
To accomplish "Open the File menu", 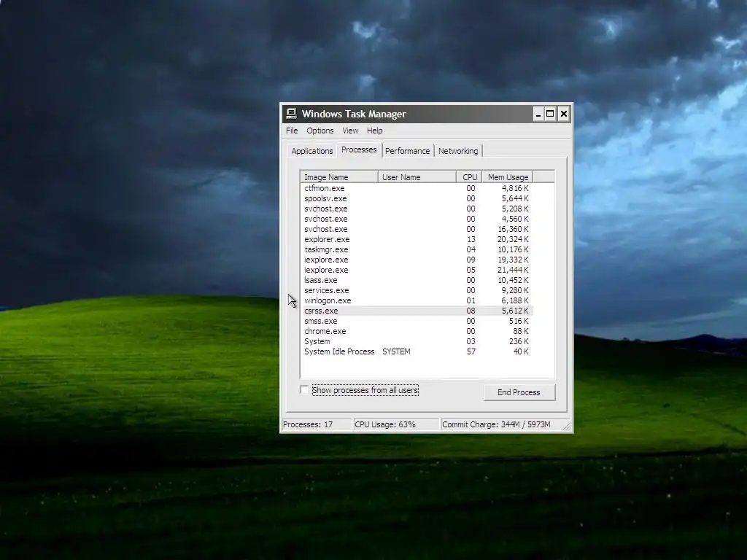I will 292,131.
